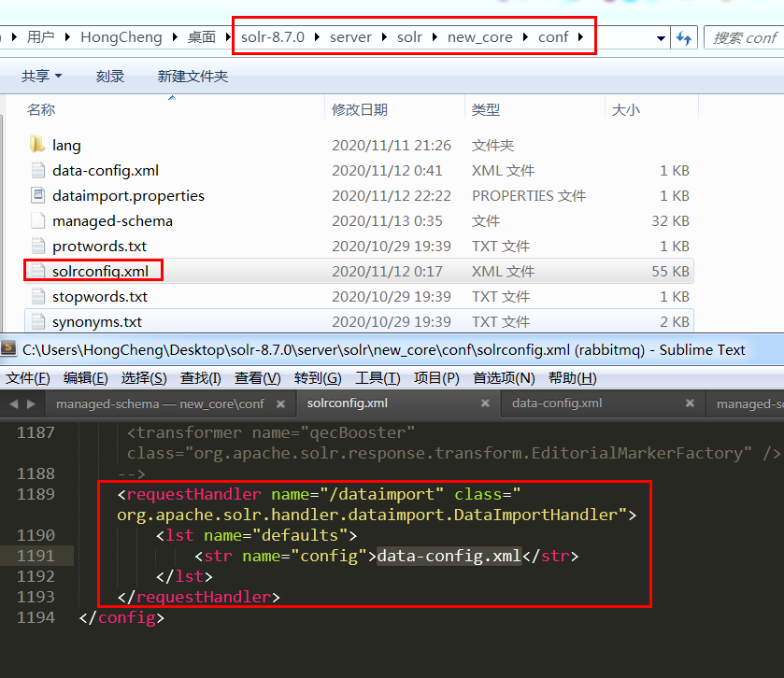Navigate to server in breadcrumb
784x678 pixels.
point(350,37)
